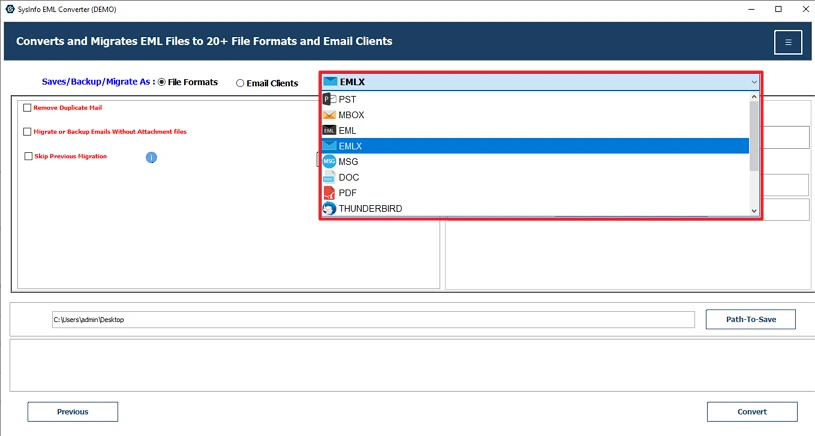Choose DOC from the format list
Screen dimensions: 815x436
click(535, 177)
